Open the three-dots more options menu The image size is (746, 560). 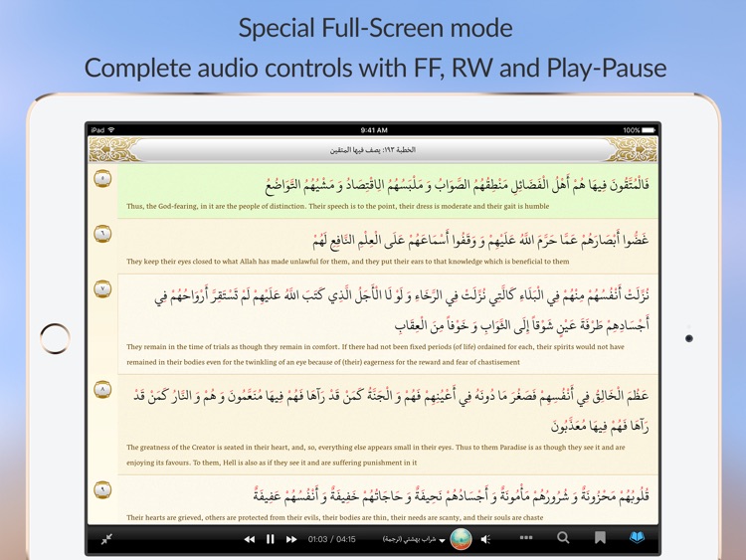point(526,538)
